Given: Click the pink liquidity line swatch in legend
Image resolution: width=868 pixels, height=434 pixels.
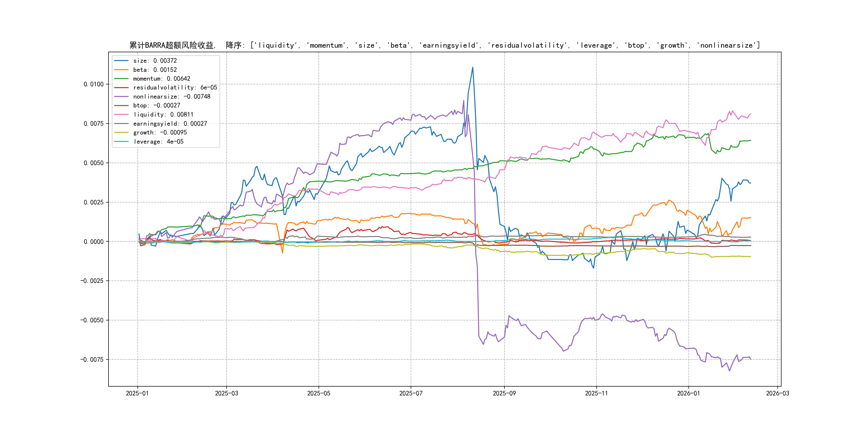Looking at the screenshot, I should pyautogui.click(x=121, y=115).
